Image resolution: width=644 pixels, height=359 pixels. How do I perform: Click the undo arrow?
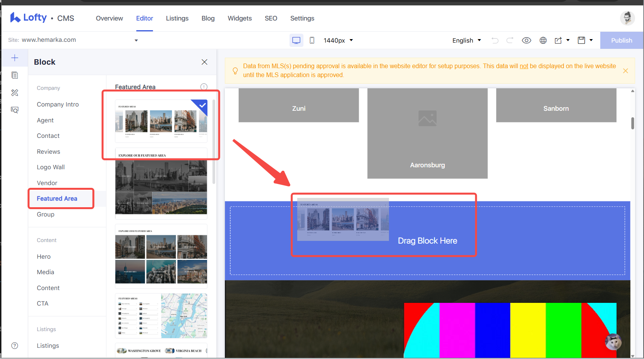tap(495, 40)
